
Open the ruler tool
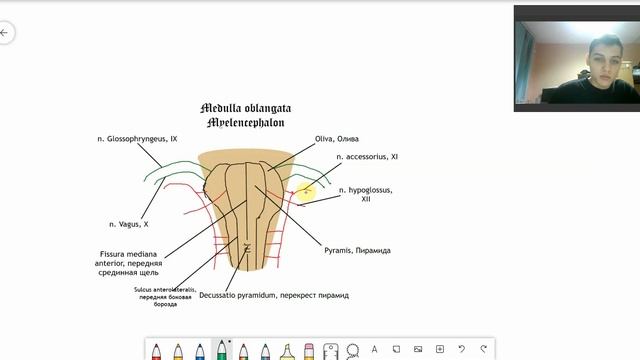point(331,351)
